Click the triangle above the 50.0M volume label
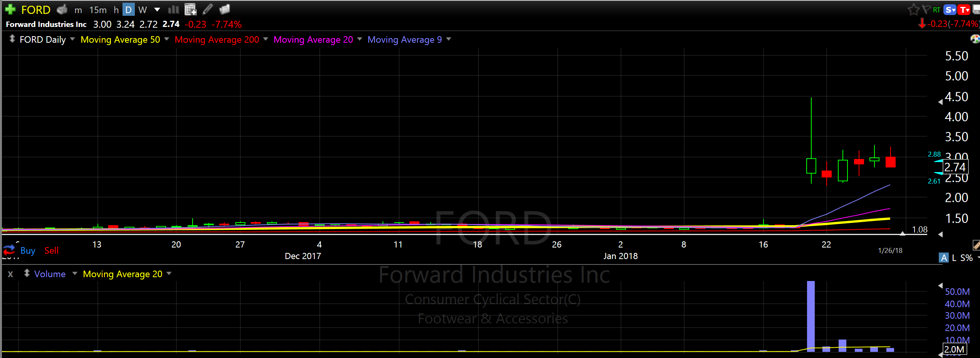980x358 pixels. coord(940,286)
